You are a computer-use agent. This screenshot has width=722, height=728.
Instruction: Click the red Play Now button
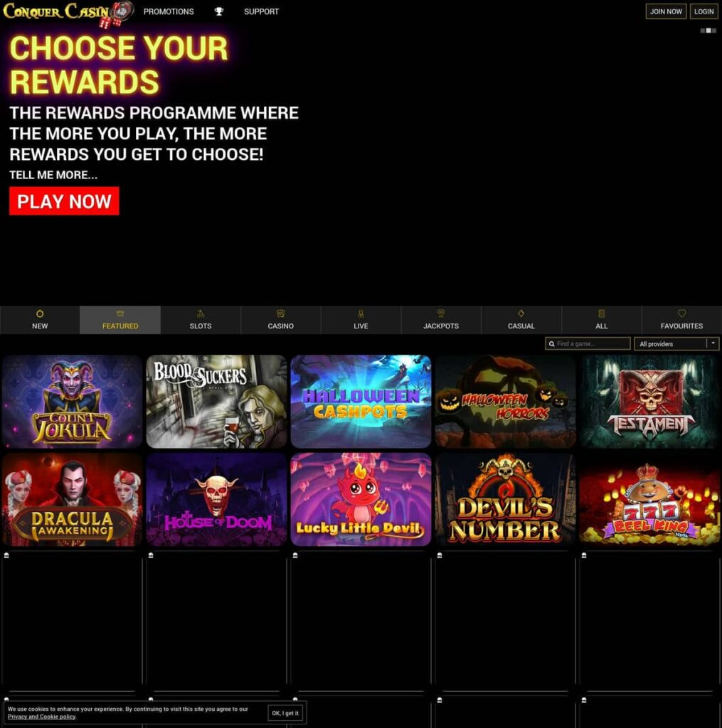64,201
